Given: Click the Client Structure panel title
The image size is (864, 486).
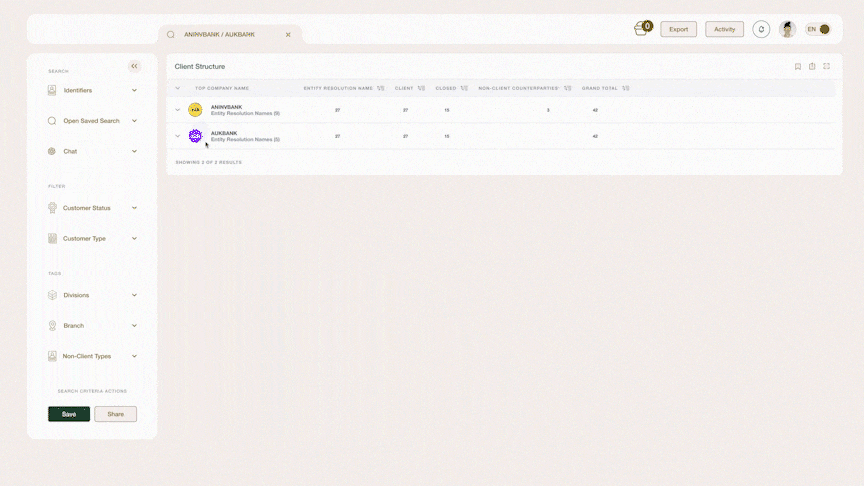Looking at the screenshot, I should [199, 66].
